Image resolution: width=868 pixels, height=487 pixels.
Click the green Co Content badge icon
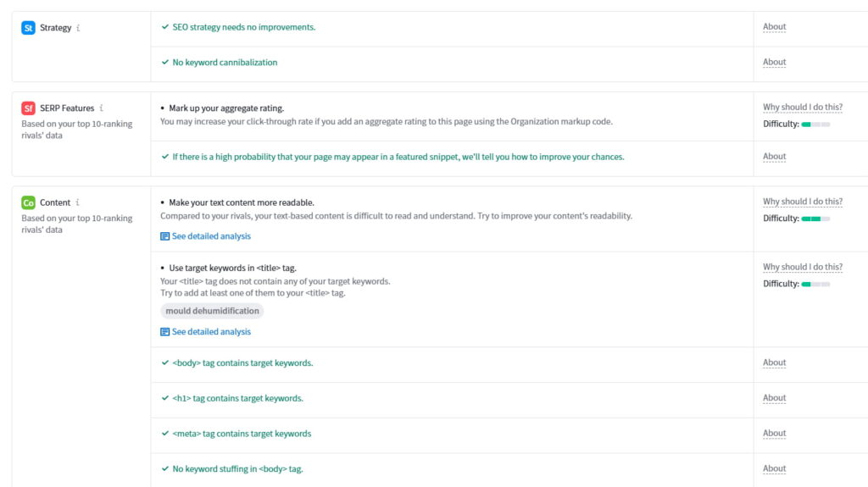pos(28,202)
